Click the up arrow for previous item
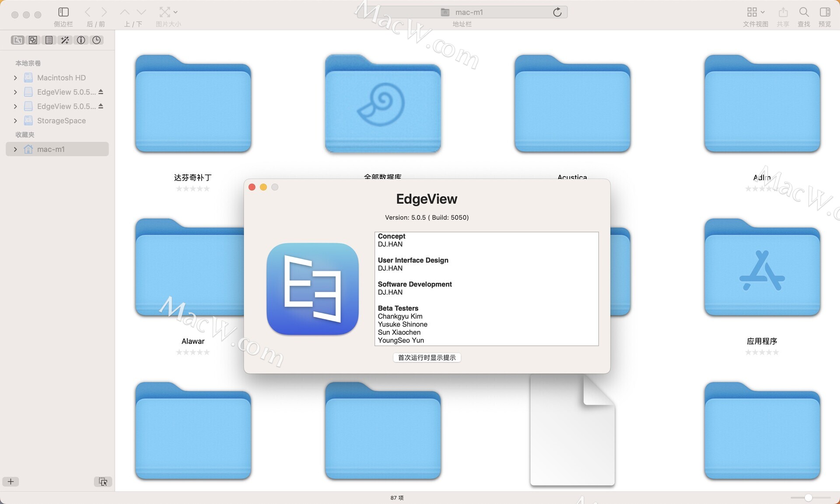The image size is (840, 504). pyautogui.click(x=125, y=12)
